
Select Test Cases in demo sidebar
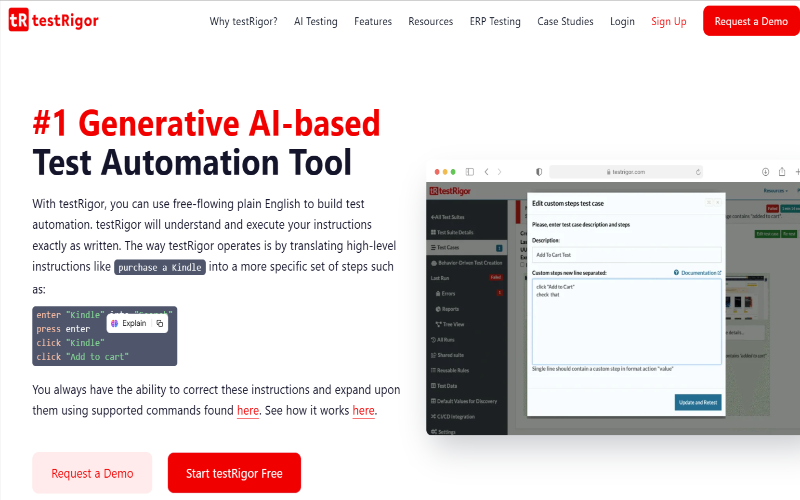tap(466, 247)
